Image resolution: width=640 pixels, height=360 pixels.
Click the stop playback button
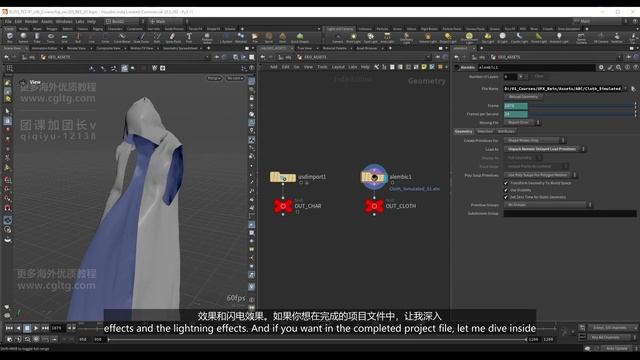click(27, 328)
